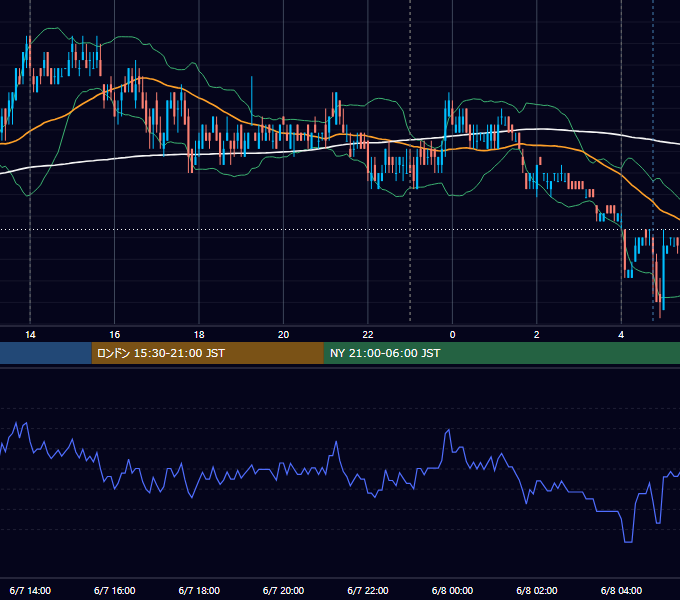Click the 4 hour label on chart axis

[621, 335]
